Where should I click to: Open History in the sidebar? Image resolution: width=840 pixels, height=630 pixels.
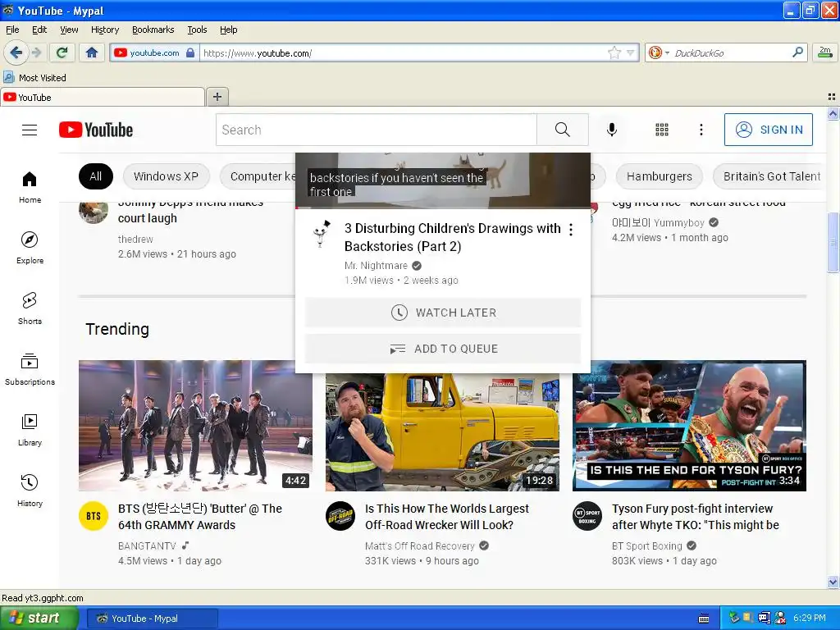click(x=30, y=491)
